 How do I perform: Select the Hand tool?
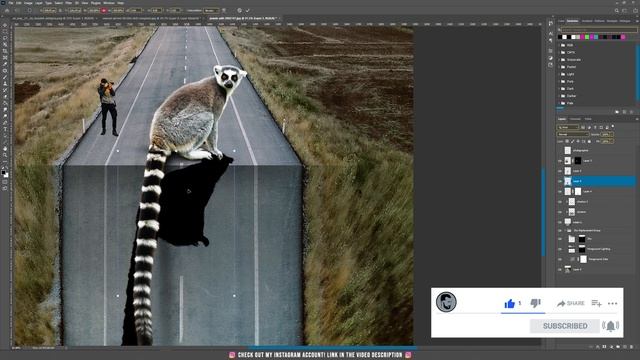5,149
